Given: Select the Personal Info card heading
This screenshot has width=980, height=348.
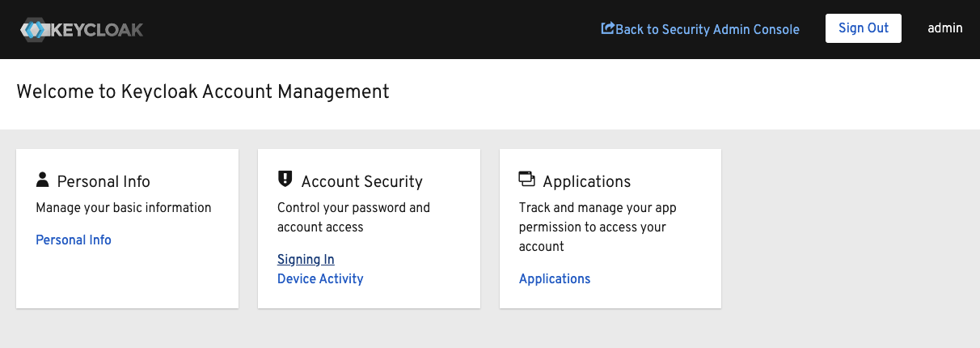Looking at the screenshot, I should [103, 181].
